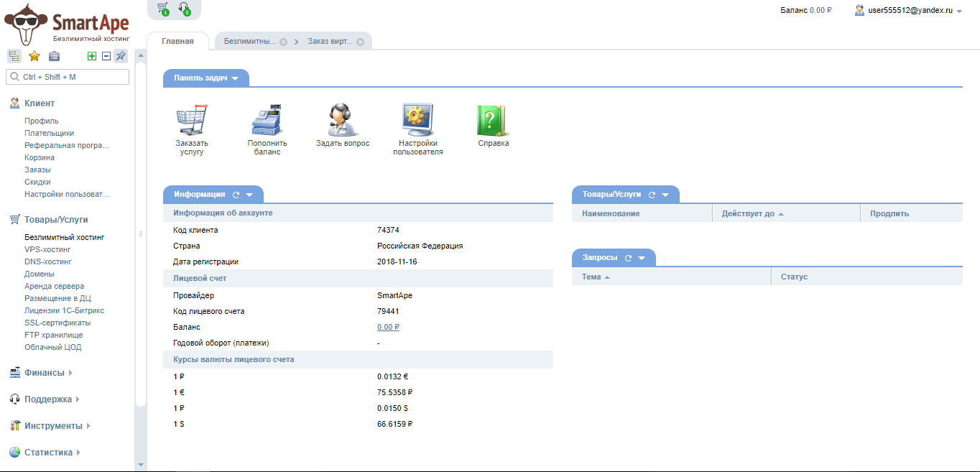Collapse all menu sections with minus icon
The height and width of the screenshot is (472, 980).
coord(106,56)
